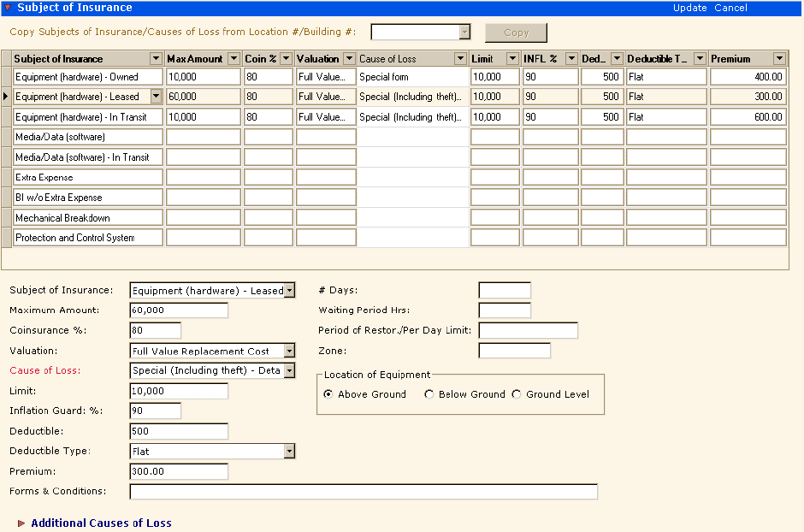Image resolution: width=804 pixels, height=532 pixels.
Task: Open the Premium column filter arrow
Action: [x=779, y=58]
